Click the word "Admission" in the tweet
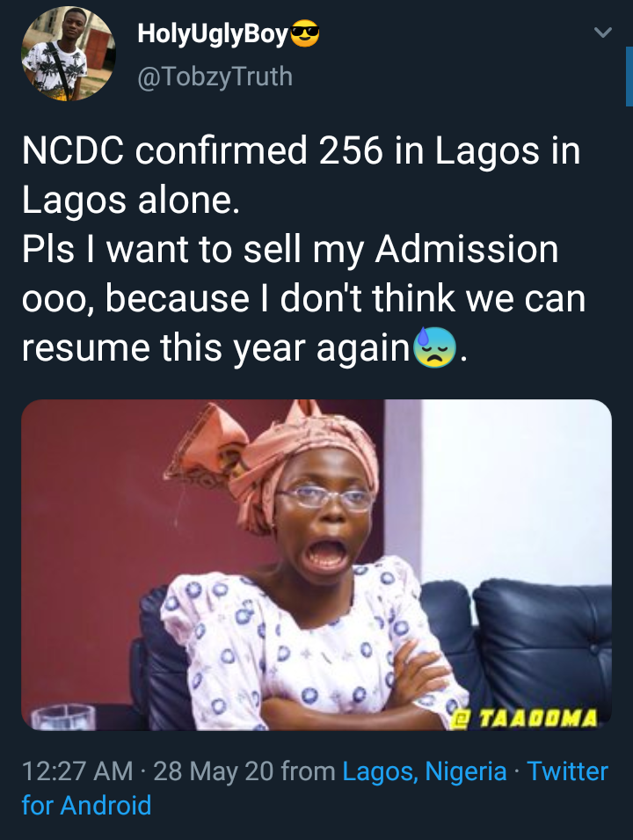Image resolution: width=633 pixels, height=840 pixels. [466, 250]
